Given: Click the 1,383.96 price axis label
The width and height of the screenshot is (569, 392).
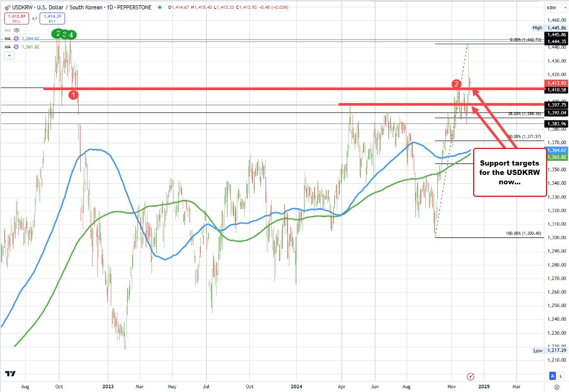Looking at the screenshot, I should (557, 124).
